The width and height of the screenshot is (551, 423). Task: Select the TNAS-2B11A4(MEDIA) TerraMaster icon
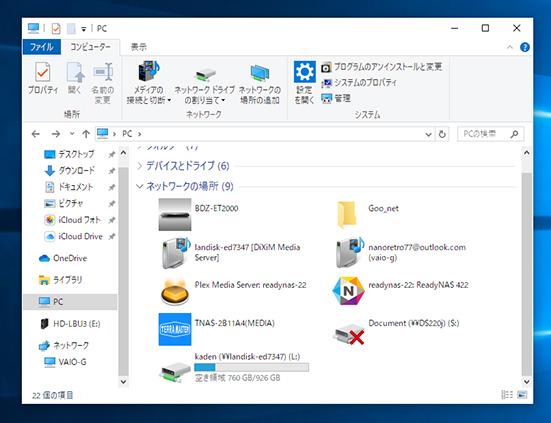[x=175, y=330]
